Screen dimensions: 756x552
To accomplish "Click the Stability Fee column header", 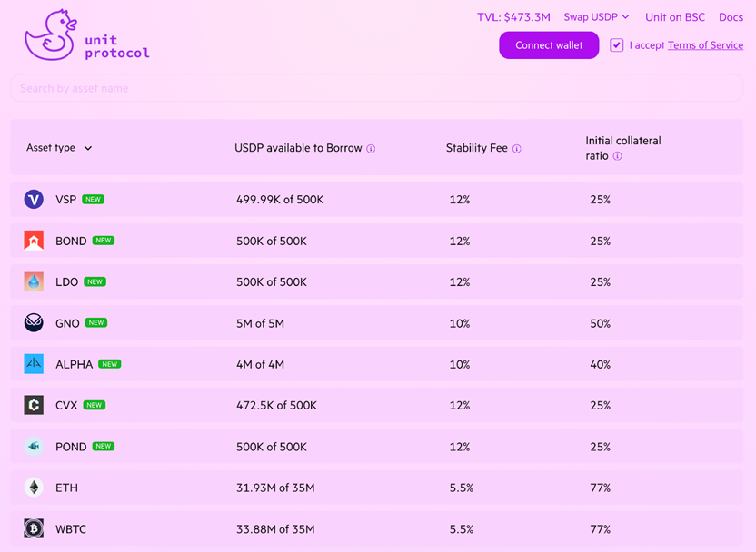I will point(477,148).
